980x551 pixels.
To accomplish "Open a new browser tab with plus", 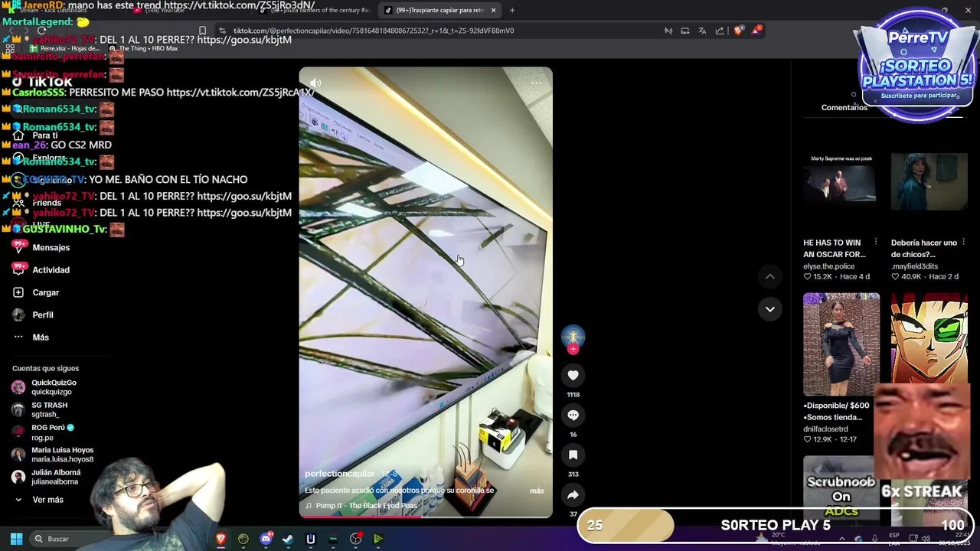I will click(x=512, y=10).
